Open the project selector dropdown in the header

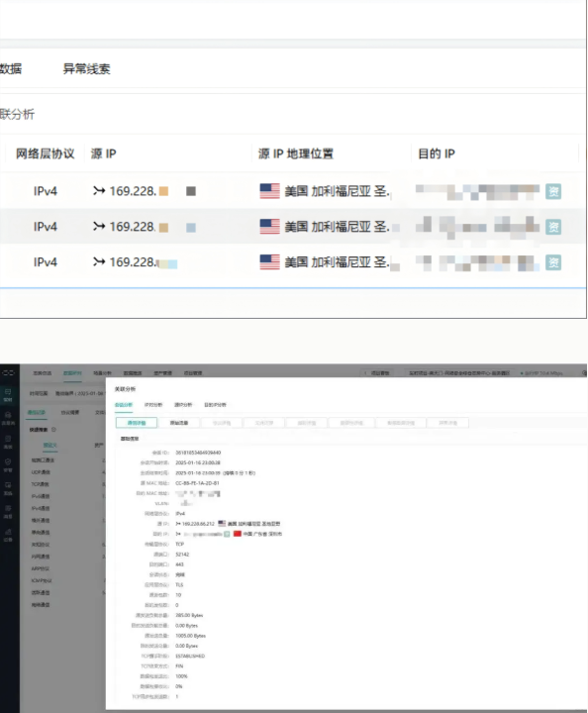tap(459, 373)
